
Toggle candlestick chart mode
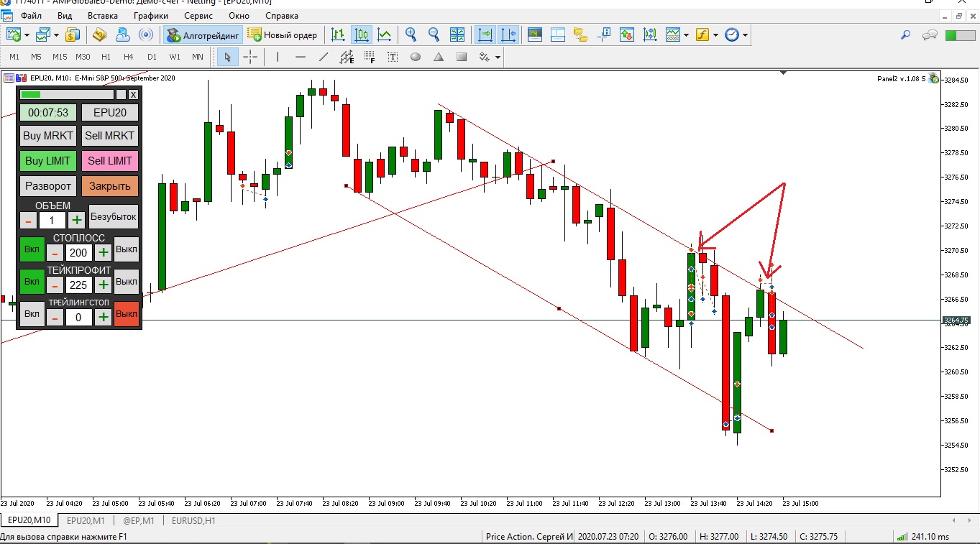coord(361,34)
